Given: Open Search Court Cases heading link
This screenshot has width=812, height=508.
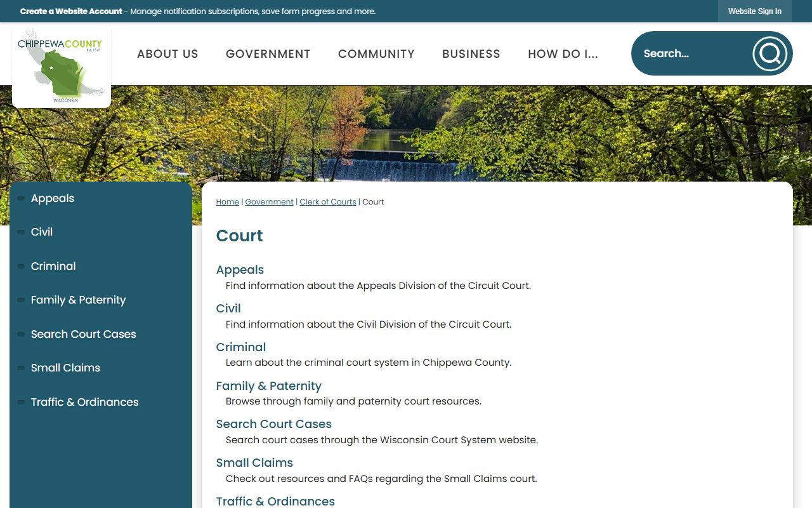Looking at the screenshot, I should [274, 424].
